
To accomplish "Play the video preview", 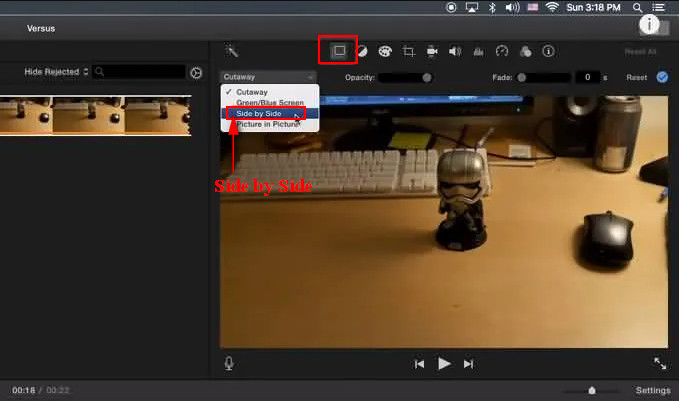I will tap(444, 363).
